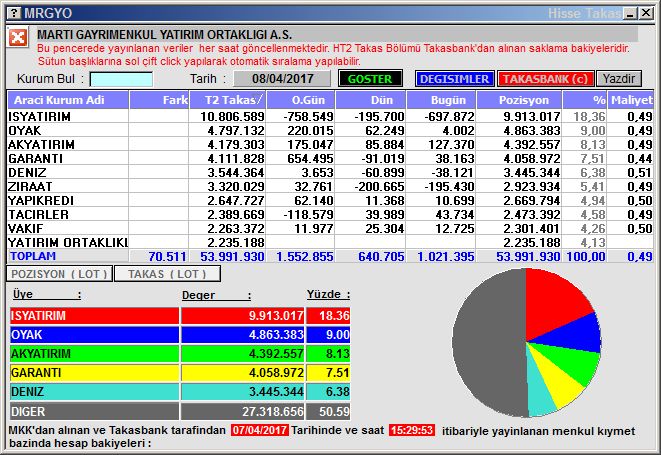Select DENIZ row in the table
This screenshot has width=661, height=455.
330,172
